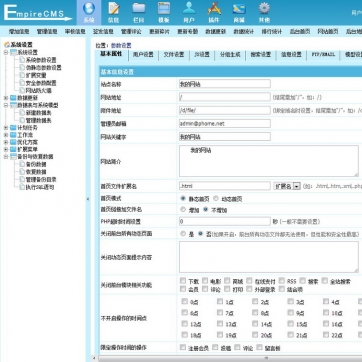Click the 数据更新 folder icon in tree
The width and height of the screenshot is (362, 362).
tap(13, 98)
